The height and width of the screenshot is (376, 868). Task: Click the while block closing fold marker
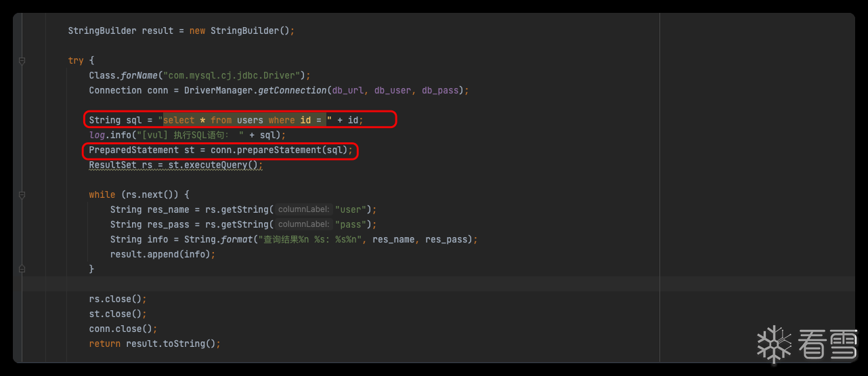coord(22,269)
